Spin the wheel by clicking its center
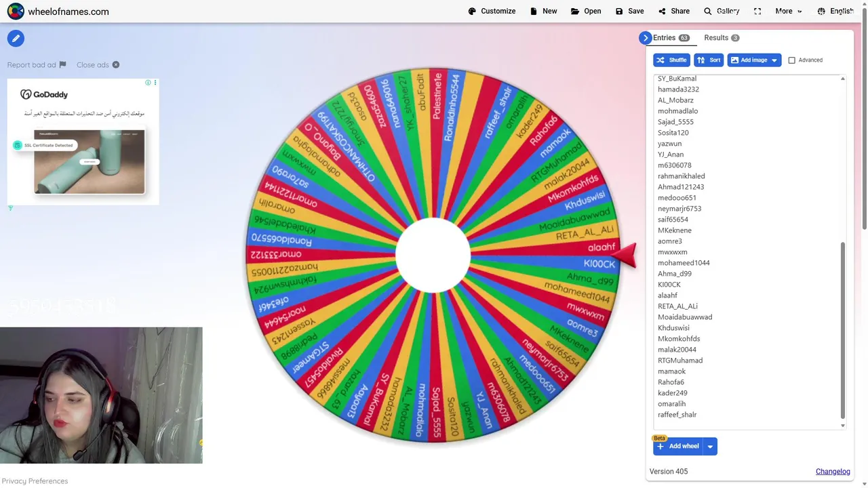 point(433,255)
